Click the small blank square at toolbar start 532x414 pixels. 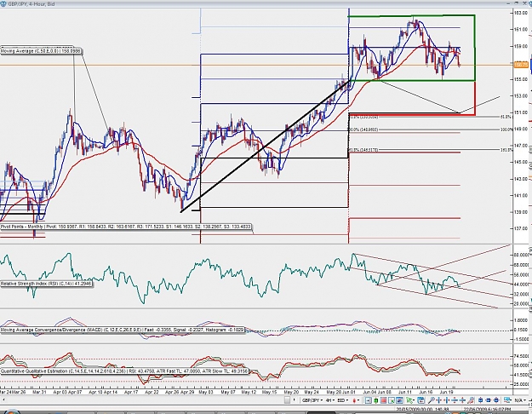tap(287, 400)
